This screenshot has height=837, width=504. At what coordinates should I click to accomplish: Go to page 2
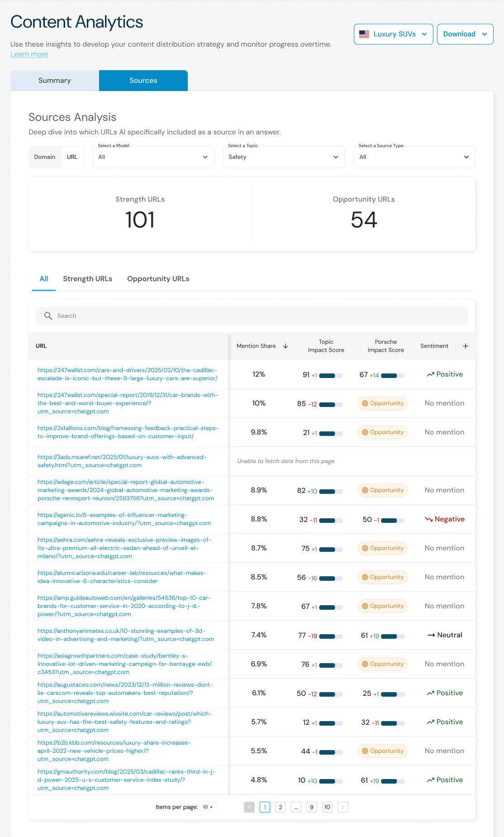click(281, 807)
